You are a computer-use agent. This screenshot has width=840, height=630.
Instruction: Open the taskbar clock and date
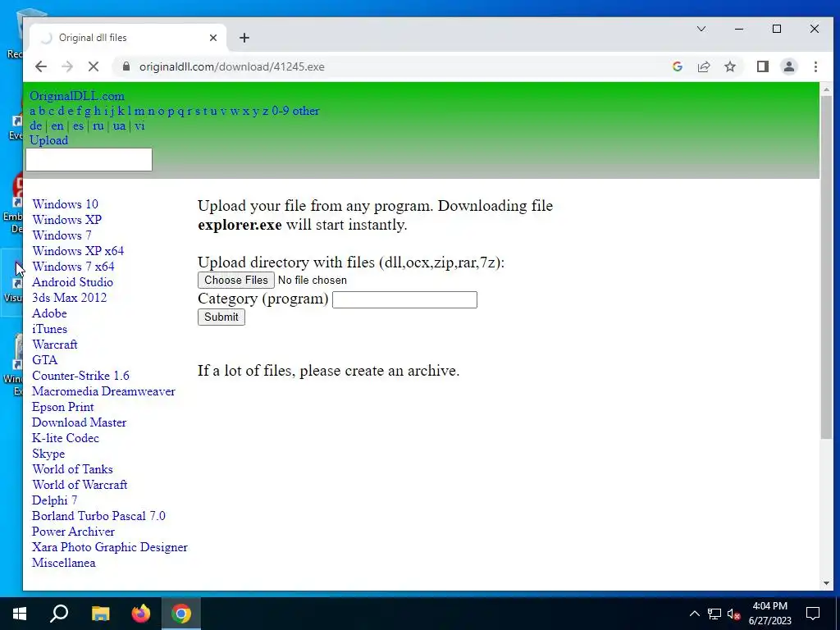[x=769, y=614]
